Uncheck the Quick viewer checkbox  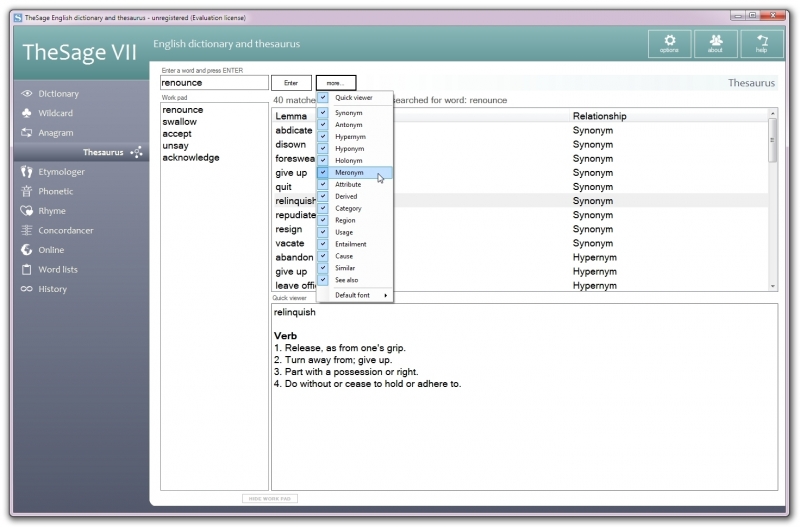pyautogui.click(x=323, y=97)
